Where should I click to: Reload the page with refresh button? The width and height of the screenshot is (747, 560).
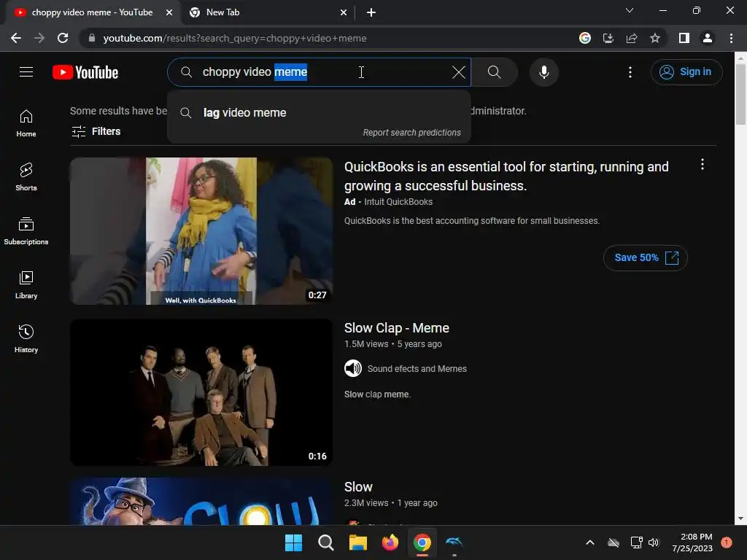[63, 38]
